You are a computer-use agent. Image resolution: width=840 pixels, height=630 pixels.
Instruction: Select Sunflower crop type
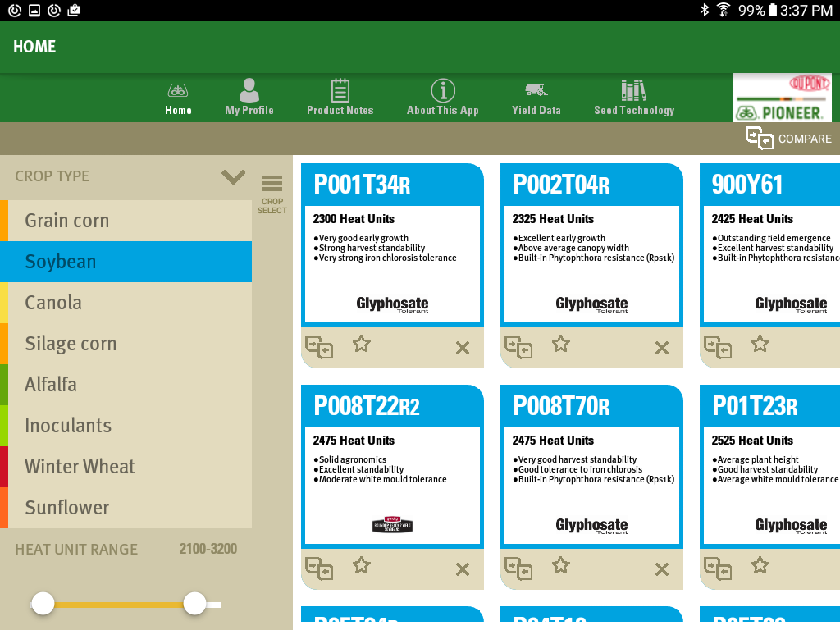pyautogui.click(x=126, y=507)
